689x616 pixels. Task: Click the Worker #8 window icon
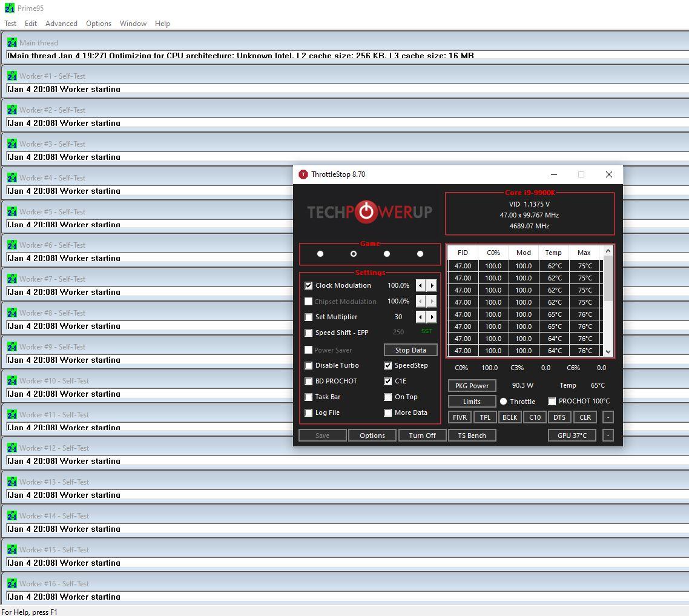click(12, 313)
